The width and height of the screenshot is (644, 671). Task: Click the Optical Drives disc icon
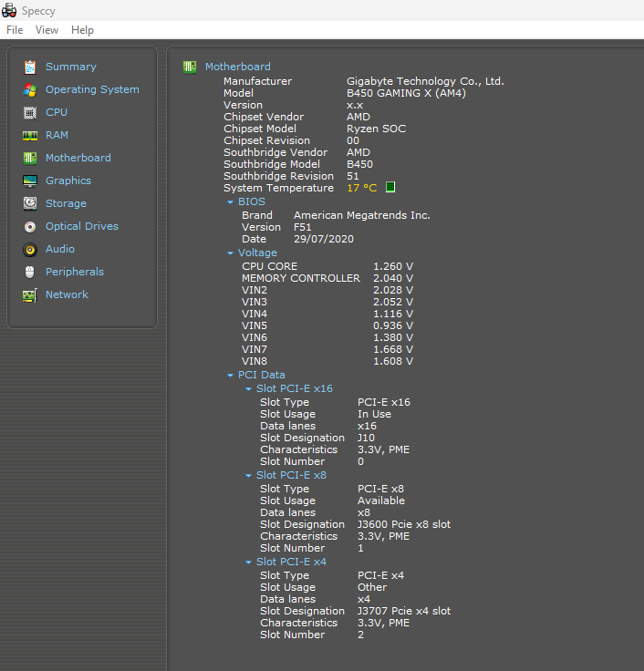click(x=30, y=227)
